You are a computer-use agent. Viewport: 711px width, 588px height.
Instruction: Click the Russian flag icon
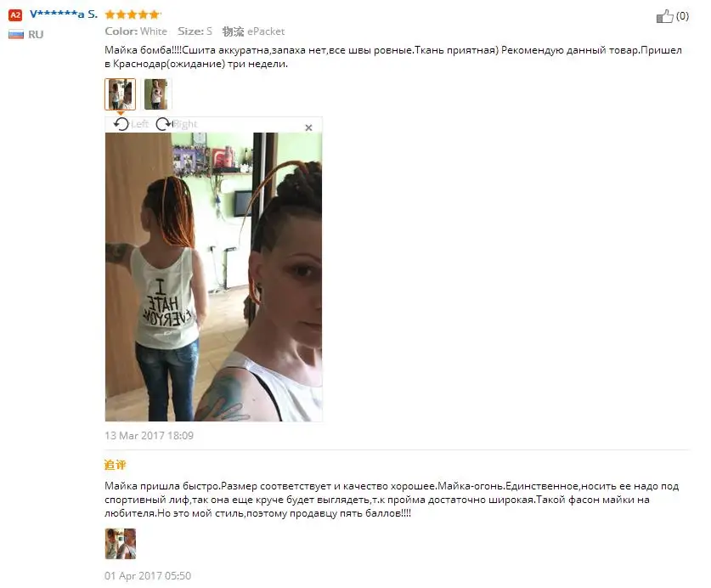[x=16, y=35]
